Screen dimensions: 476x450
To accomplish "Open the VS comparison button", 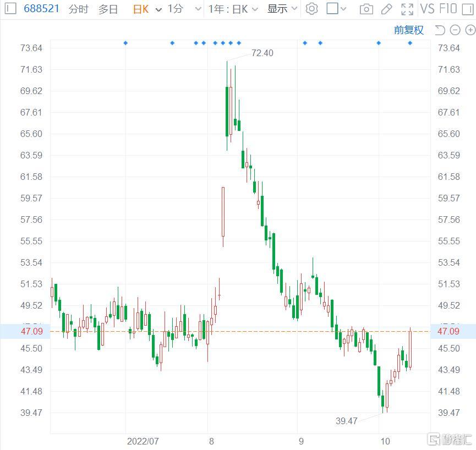I will click(428, 9).
